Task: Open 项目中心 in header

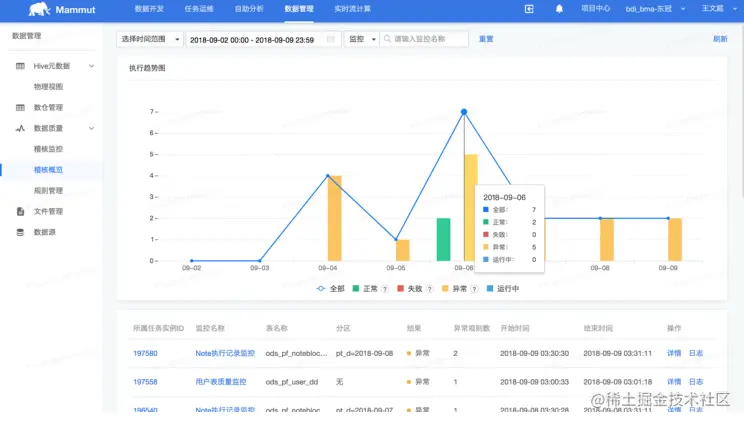Action: coord(595,9)
